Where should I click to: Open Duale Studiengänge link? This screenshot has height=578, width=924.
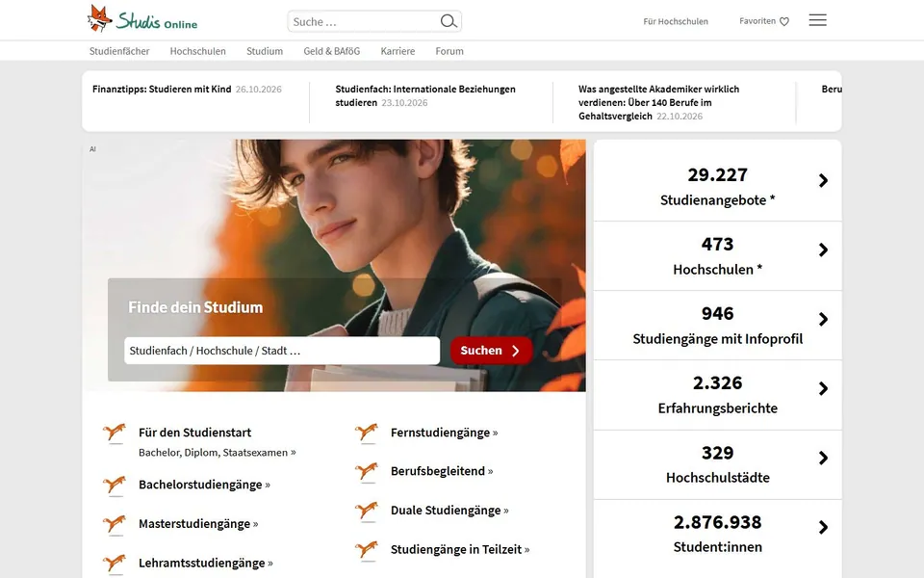click(449, 511)
